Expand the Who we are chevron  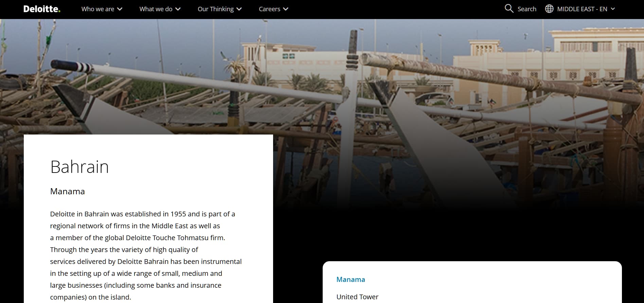click(x=120, y=9)
